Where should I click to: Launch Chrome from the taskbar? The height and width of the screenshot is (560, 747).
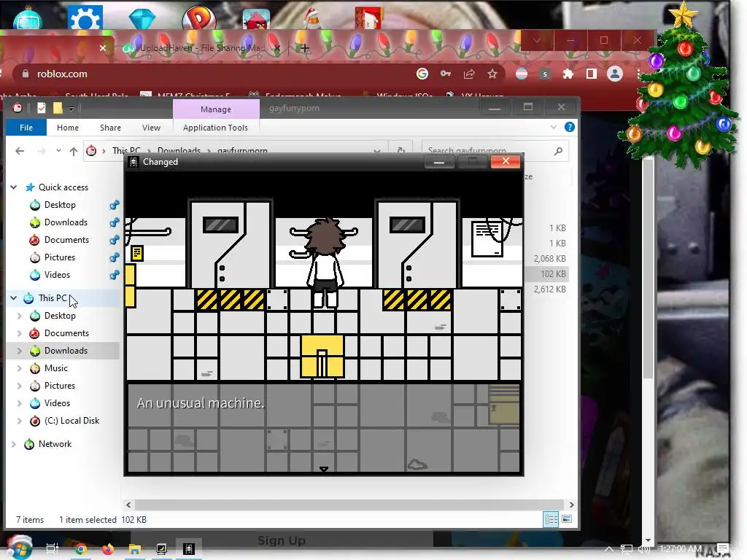[81, 549]
